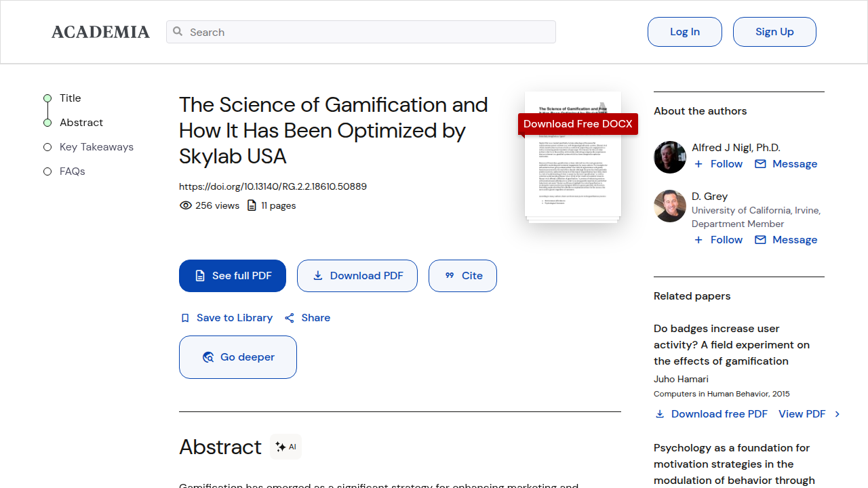Click Save to Library link
Viewport: 868px width, 488px height.
point(235,318)
